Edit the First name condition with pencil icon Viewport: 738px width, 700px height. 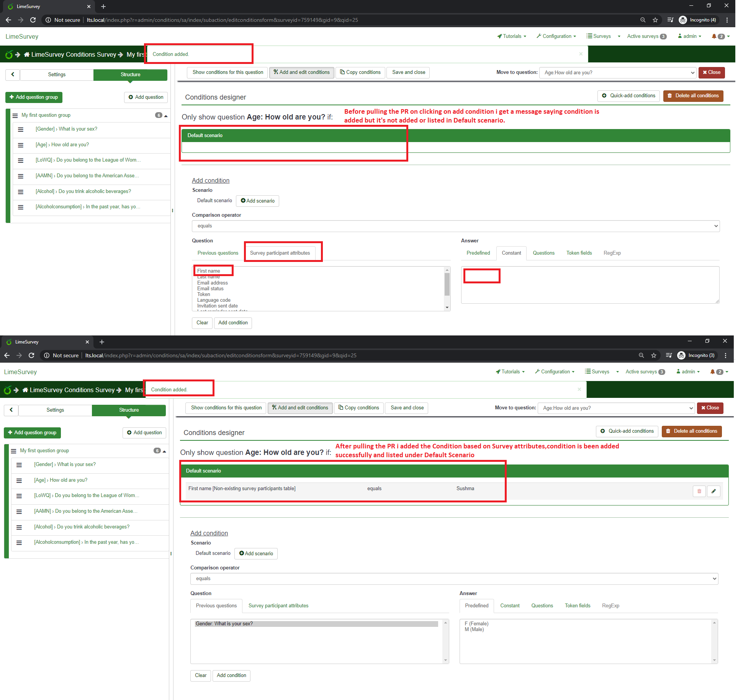(713, 491)
